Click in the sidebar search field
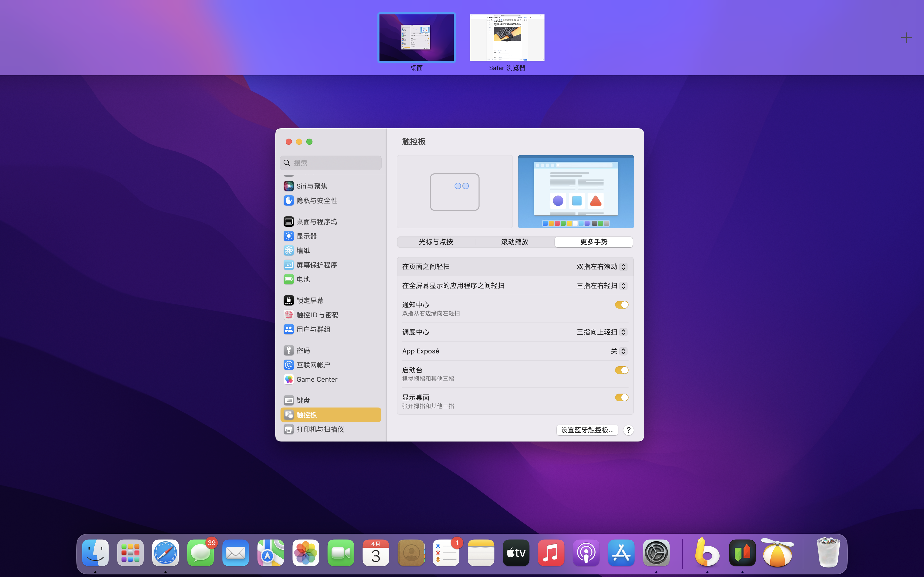Screen dimensions: 924x577 pos(330,163)
